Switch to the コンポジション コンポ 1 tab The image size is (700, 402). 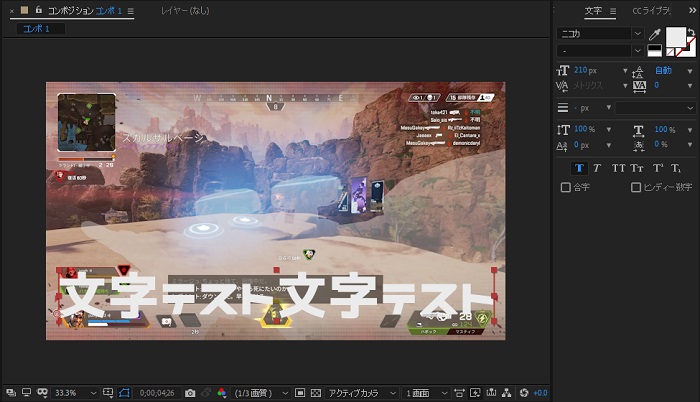84,10
